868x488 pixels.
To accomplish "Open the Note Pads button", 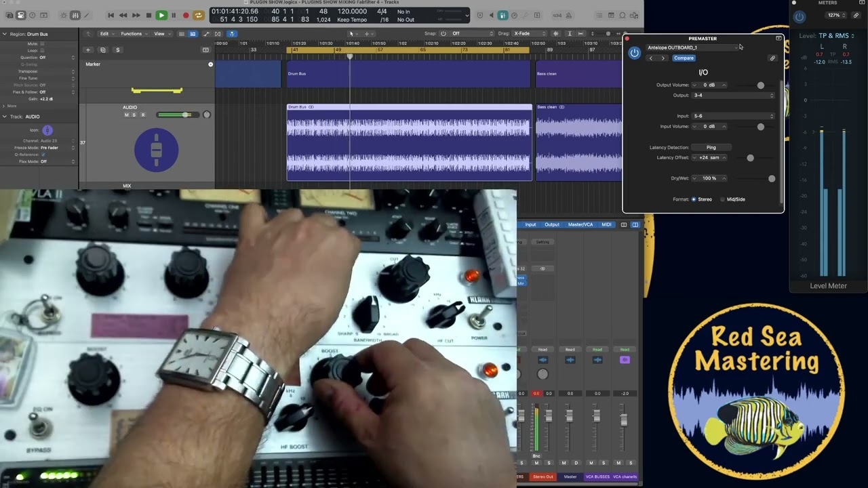I will [610, 15].
